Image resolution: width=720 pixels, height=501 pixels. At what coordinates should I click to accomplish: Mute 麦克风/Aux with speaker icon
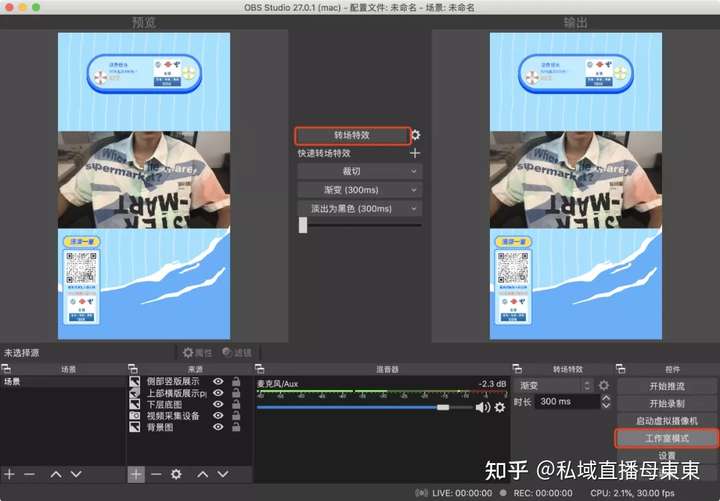click(x=483, y=407)
